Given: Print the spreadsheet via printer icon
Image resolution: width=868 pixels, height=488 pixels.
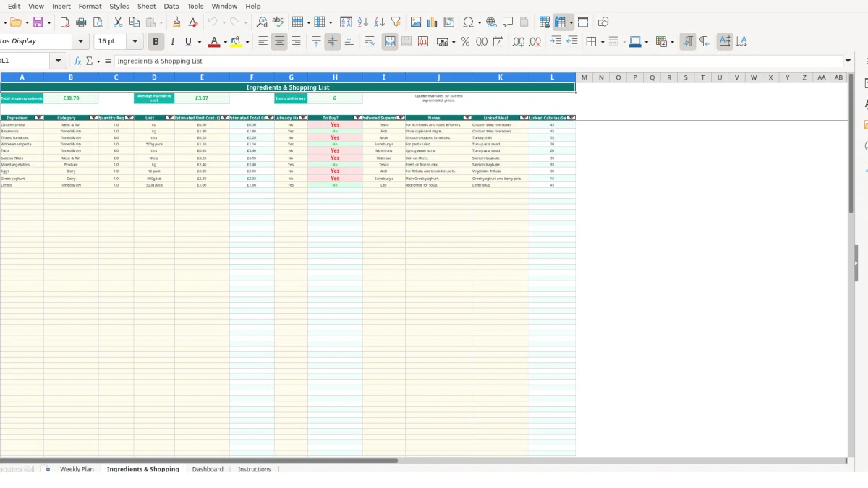Looking at the screenshot, I should click(81, 22).
